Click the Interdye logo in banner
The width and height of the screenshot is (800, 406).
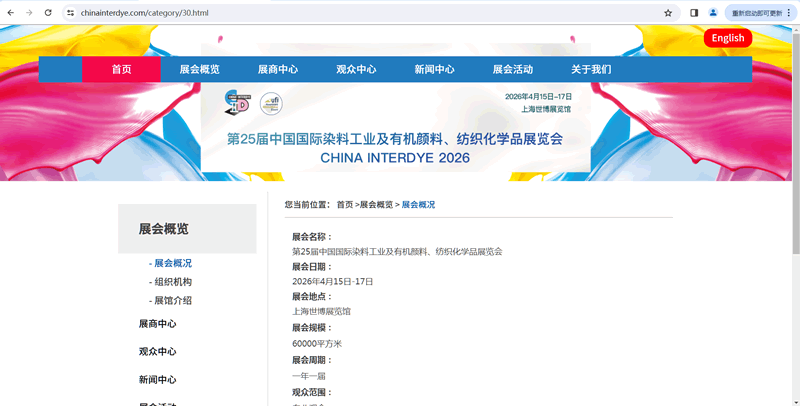(237, 103)
